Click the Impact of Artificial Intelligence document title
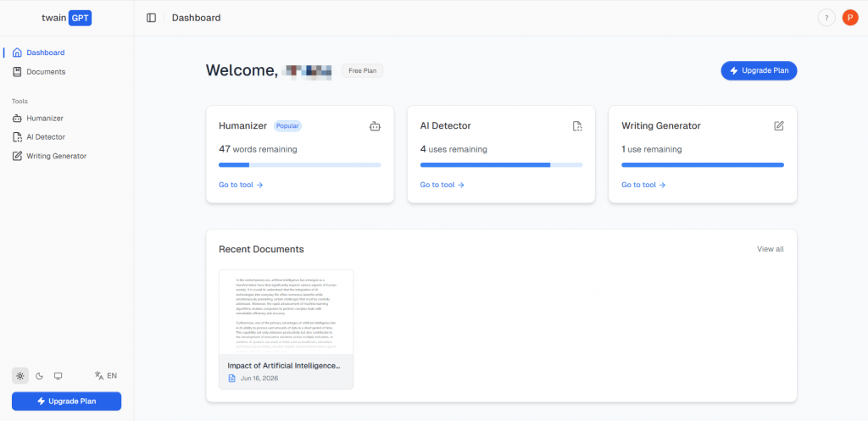The width and height of the screenshot is (868, 421). (284, 366)
